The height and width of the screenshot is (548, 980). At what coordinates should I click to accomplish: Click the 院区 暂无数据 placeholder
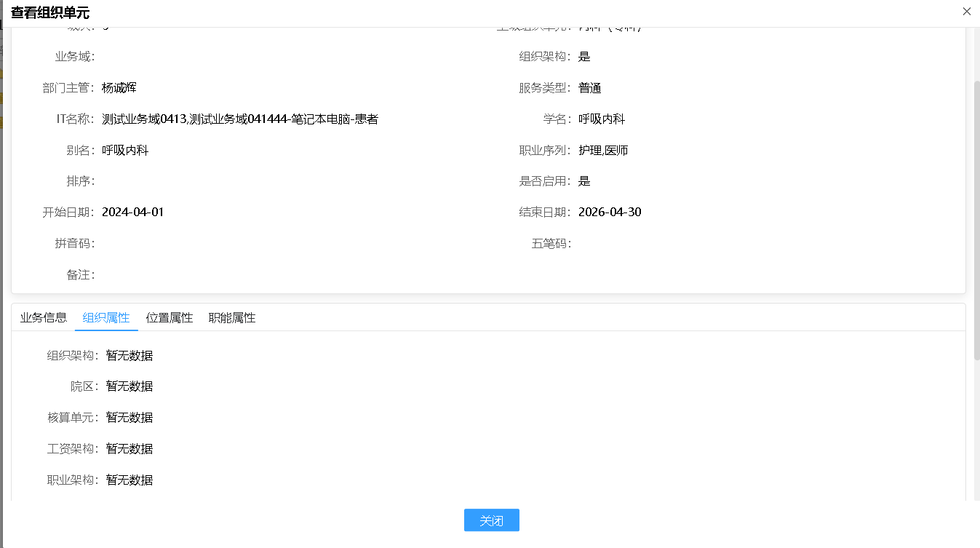(129, 386)
